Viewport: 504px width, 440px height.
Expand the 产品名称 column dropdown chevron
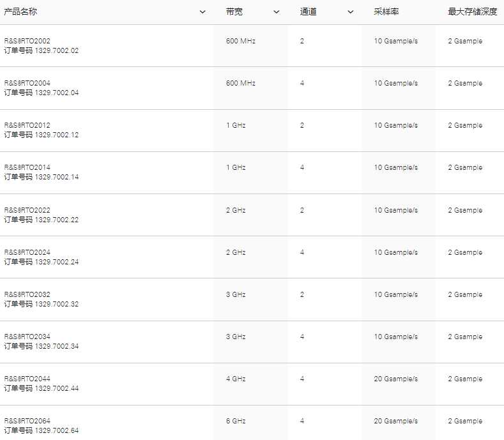pos(202,12)
